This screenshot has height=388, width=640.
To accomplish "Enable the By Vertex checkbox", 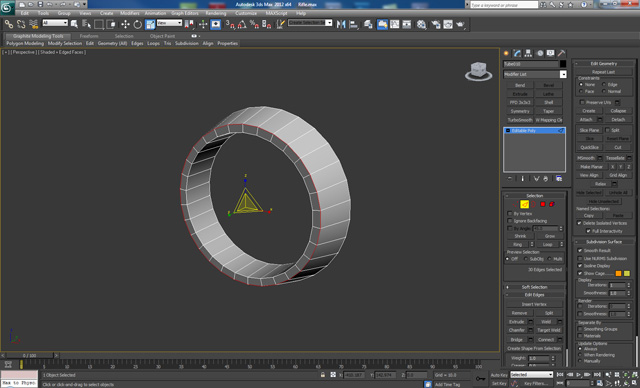I will (510, 213).
